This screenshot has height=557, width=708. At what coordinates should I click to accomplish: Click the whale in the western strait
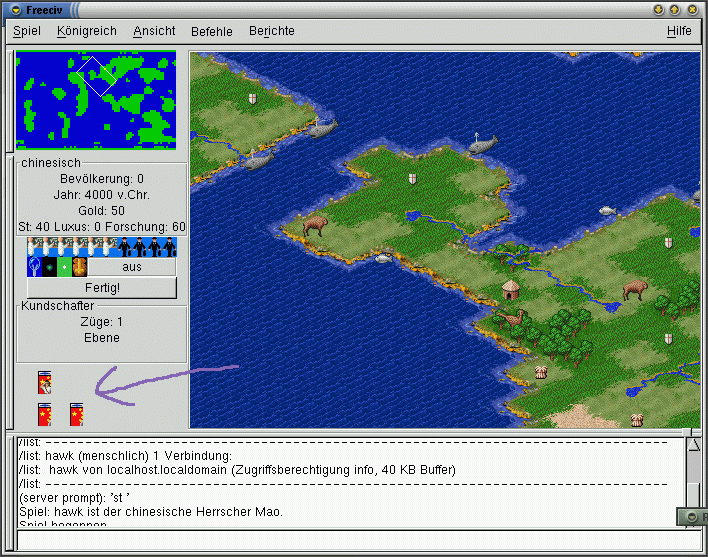click(x=258, y=160)
